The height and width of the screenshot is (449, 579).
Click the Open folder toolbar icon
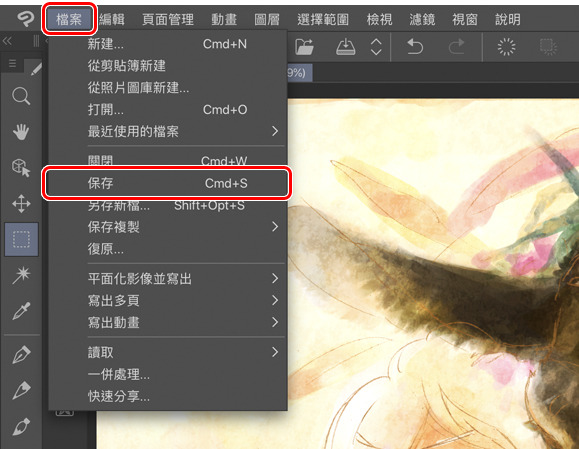point(304,47)
